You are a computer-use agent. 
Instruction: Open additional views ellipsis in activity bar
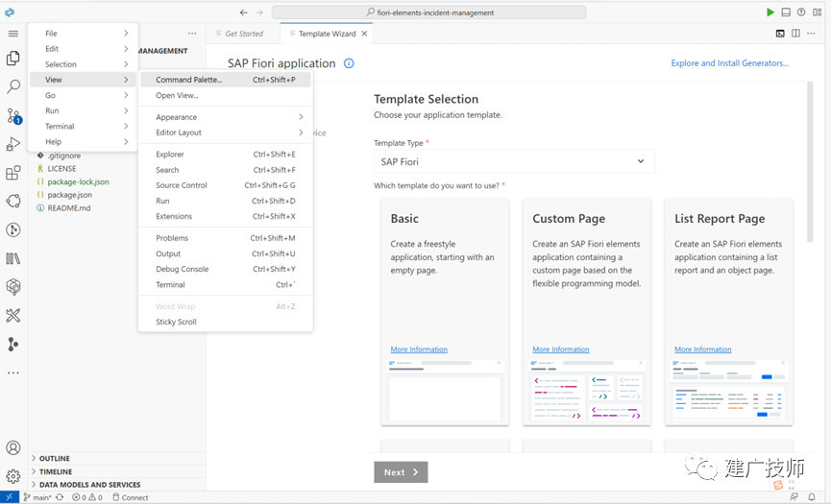[x=13, y=372]
